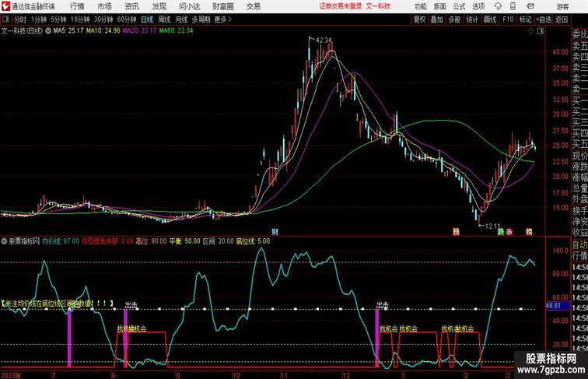The height and width of the screenshot is (379, 588).
Task: Click the MA10: 24.96 value
Action: tap(103, 30)
